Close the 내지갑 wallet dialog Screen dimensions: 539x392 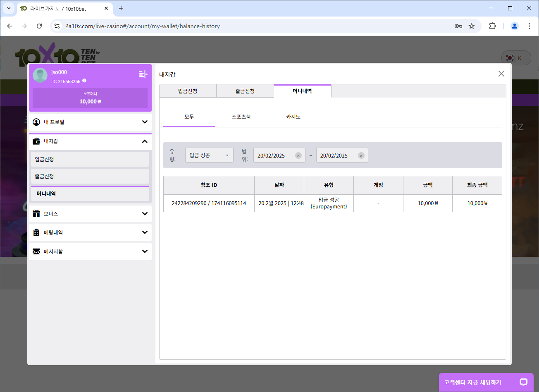[501, 74]
